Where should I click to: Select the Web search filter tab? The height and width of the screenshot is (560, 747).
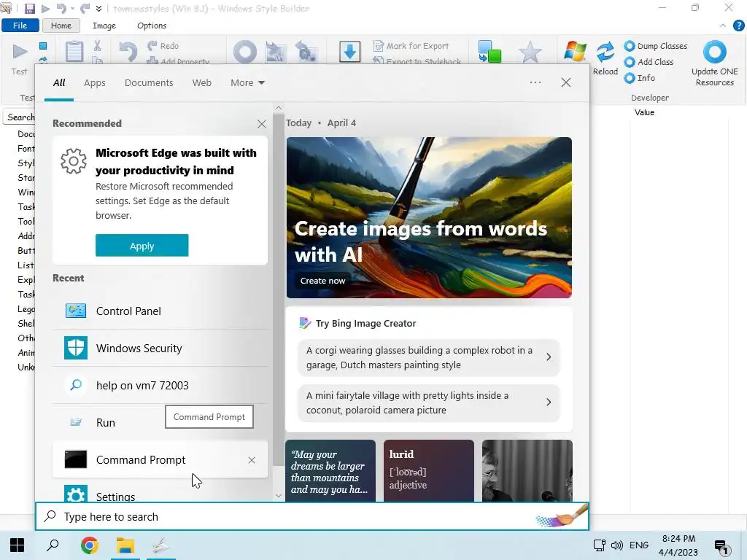pos(201,83)
